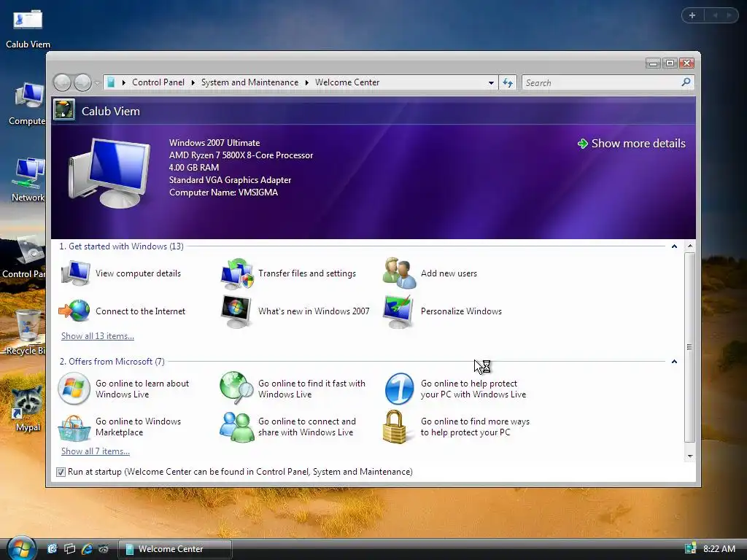
Task: Open recent pages dropdown next to Forward
Action: [x=97, y=83]
